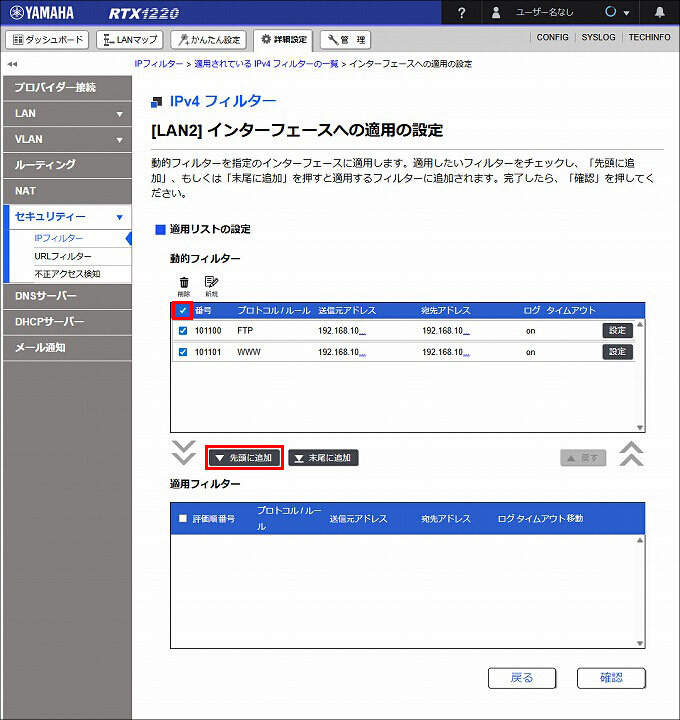Click 設定 button for filter 101101
680x720 pixels.
click(618, 352)
